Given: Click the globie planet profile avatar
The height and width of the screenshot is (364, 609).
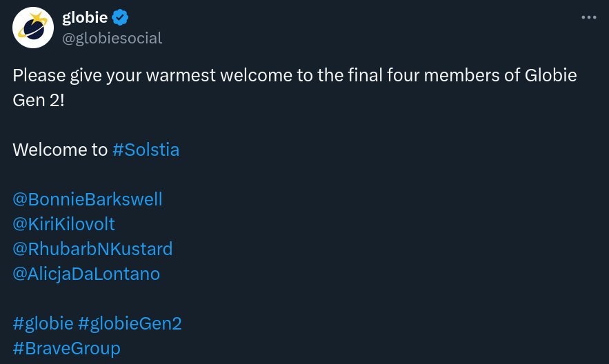Looking at the screenshot, I should point(33,28).
